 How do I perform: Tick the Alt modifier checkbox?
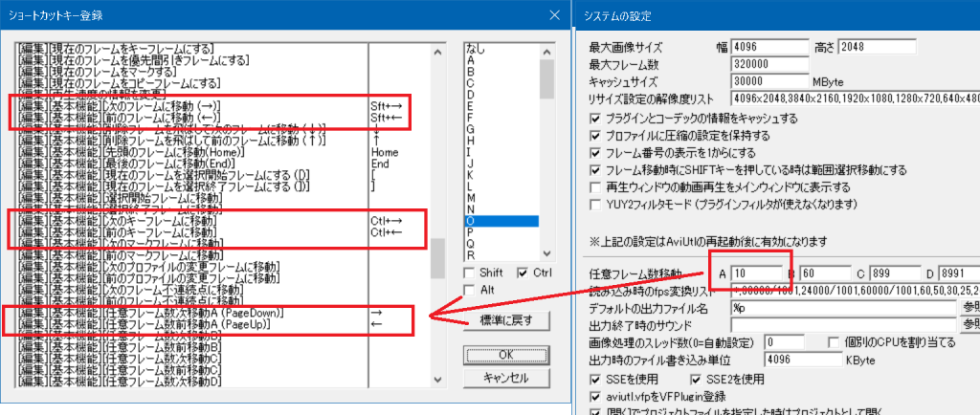coord(469,290)
